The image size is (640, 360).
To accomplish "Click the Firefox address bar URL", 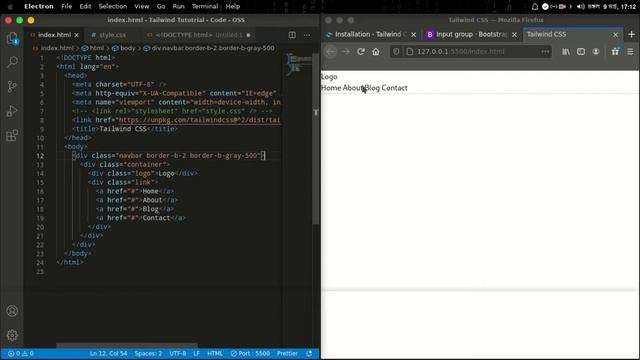I will coord(461,52).
